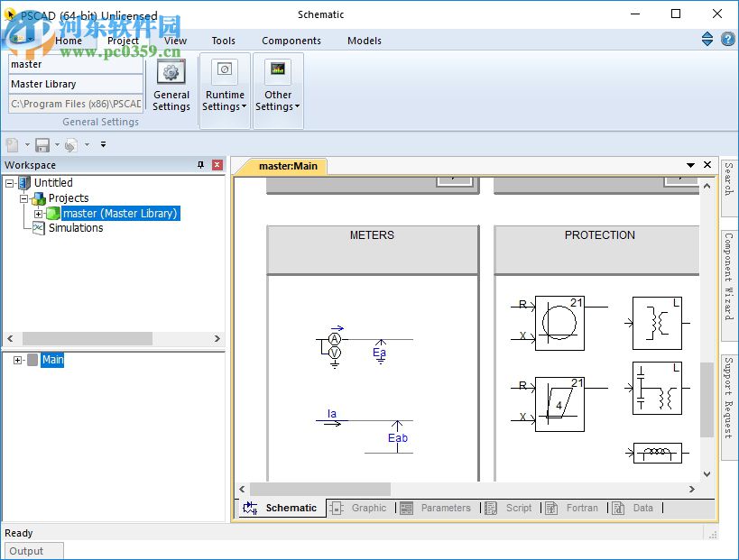The height and width of the screenshot is (560, 739).
Task: Pin the Workspace panel with pushpin icon
Action: point(200,165)
